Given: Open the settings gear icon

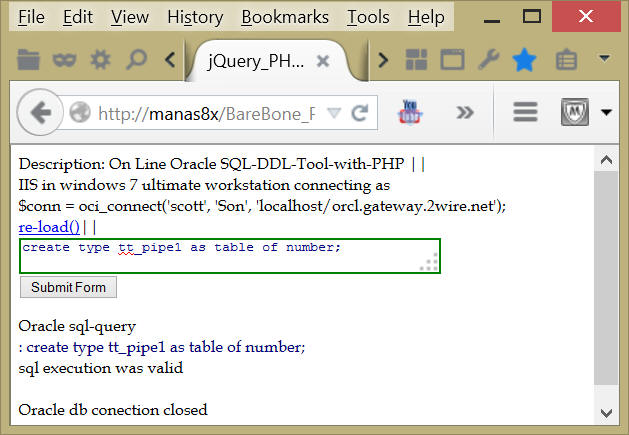Looking at the screenshot, I should (100, 60).
